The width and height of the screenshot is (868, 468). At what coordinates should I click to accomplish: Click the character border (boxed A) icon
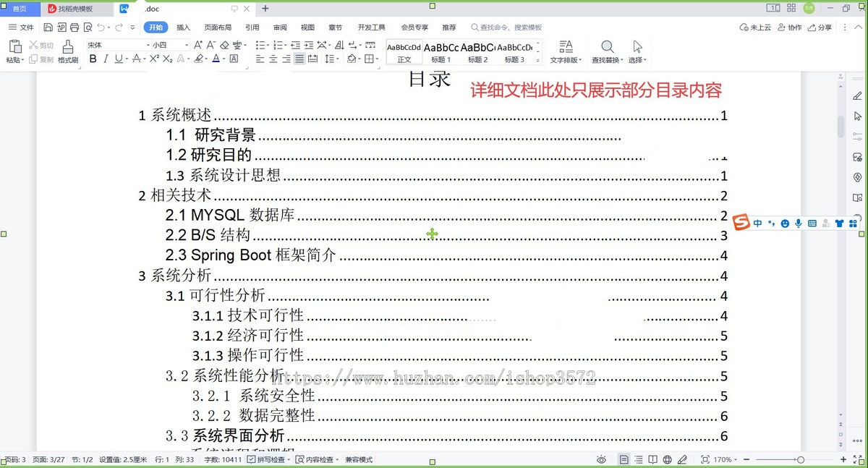[x=234, y=59]
